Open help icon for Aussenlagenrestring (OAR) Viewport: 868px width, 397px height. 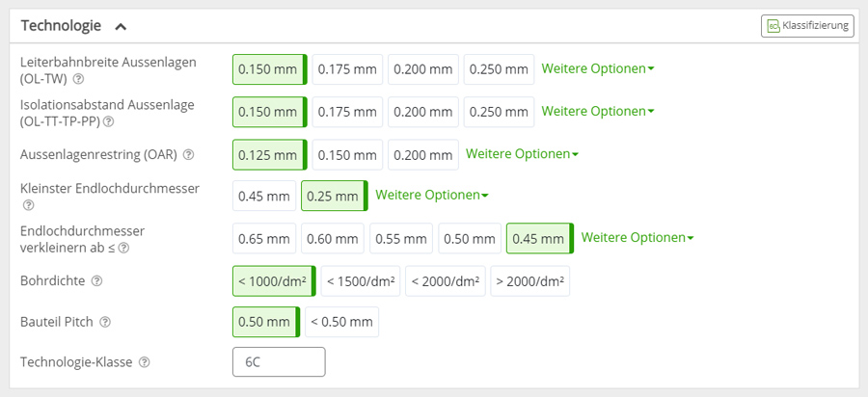pyautogui.click(x=189, y=154)
